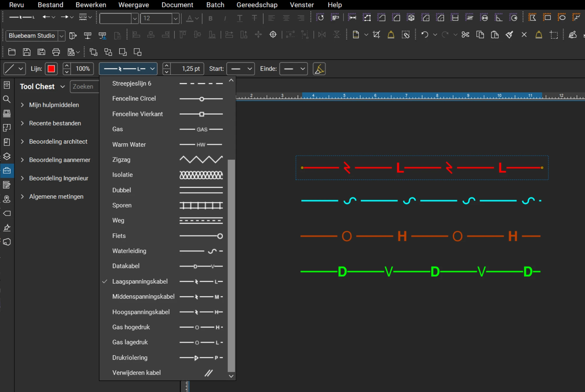
Task: Open the Search panel magnifier icon
Action: (x=7, y=99)
